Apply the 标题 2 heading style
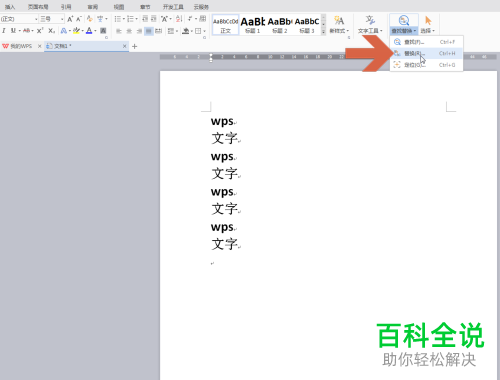This screenshot has height=380, width=500. point(280,25)
